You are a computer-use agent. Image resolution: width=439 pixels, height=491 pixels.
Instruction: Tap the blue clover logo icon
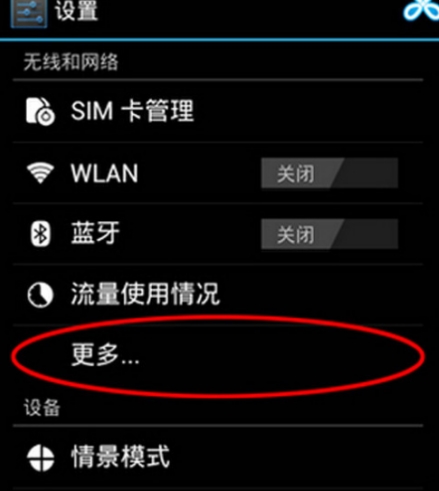422,10
